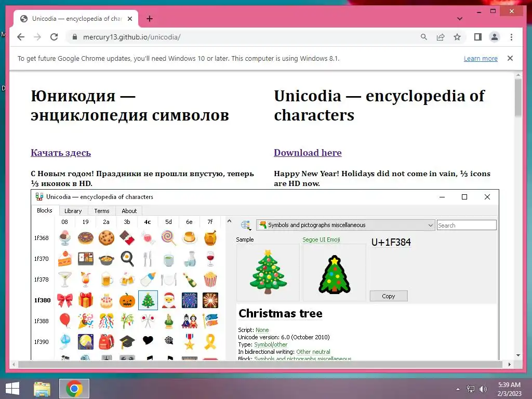Select the red balloon emoji
The width and height of the screenshot is (532, 399).
(x=64, y=321)
